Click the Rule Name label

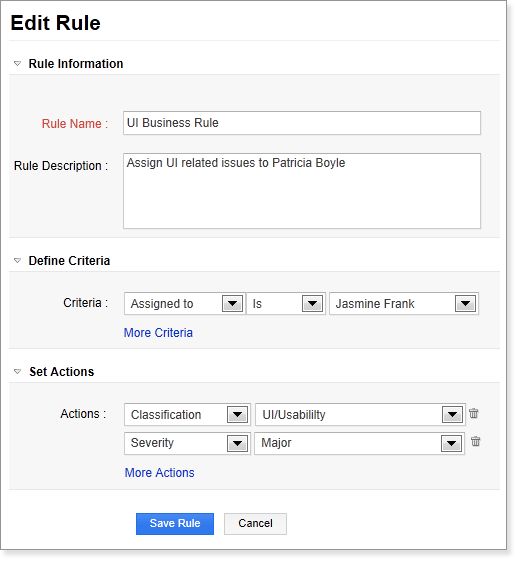[x=75, y=124]
